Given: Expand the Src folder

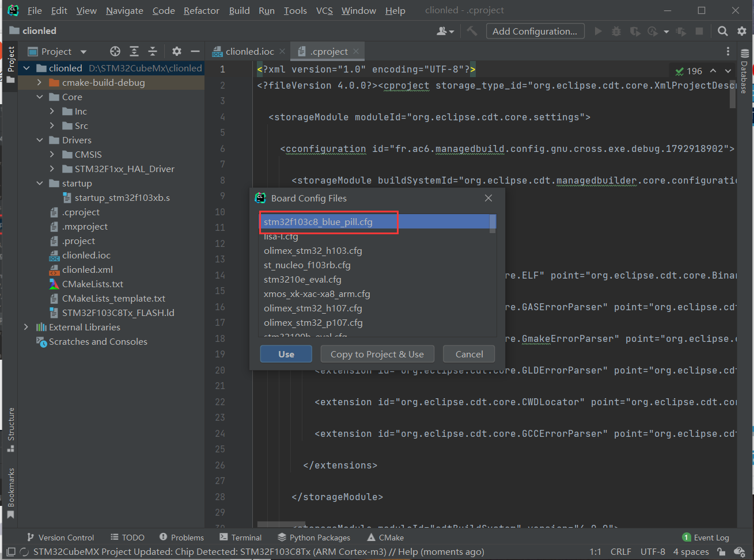Looking at the screenshot, I should pyautogui.click(x=52, y=125).
